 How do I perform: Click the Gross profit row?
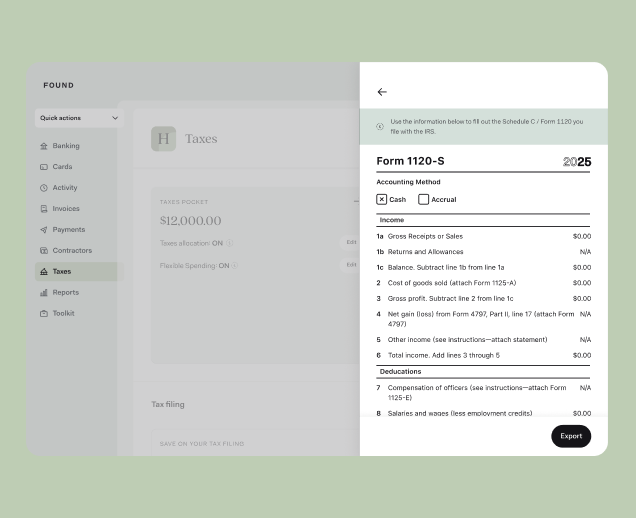483,299
